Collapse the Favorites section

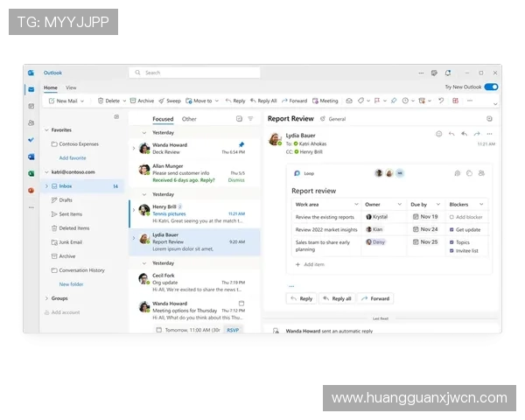pos(45,129)
